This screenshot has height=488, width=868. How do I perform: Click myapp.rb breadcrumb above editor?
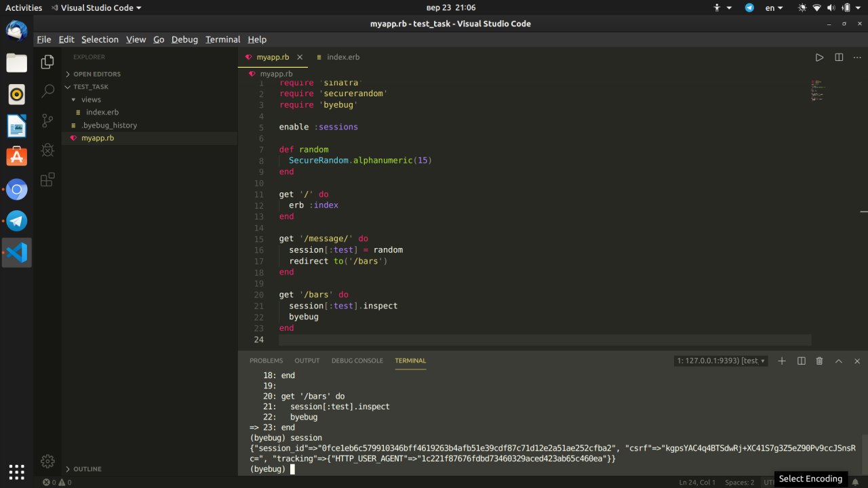coord(276,73)
